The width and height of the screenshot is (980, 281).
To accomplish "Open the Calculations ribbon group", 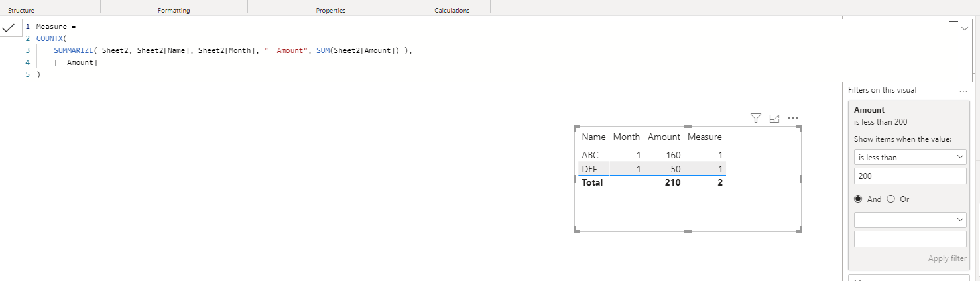I will coord(452,11).
